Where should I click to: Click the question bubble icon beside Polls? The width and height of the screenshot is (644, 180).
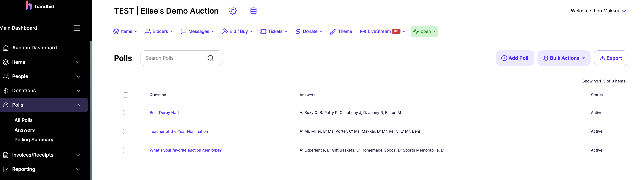[6, 105]
